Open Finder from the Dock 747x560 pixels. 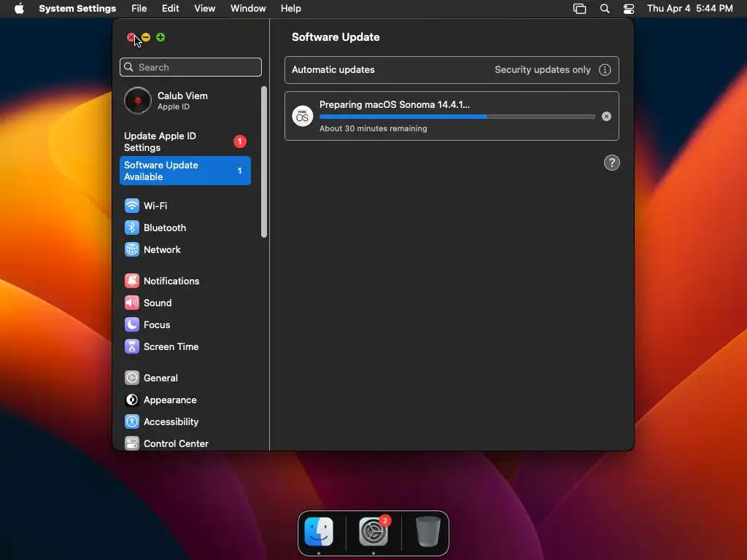(x=319, y=532)
